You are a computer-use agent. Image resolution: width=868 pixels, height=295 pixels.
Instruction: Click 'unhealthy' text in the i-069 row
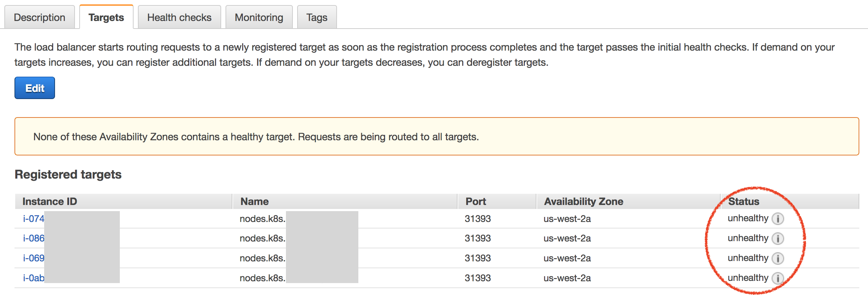click(748, 258)
